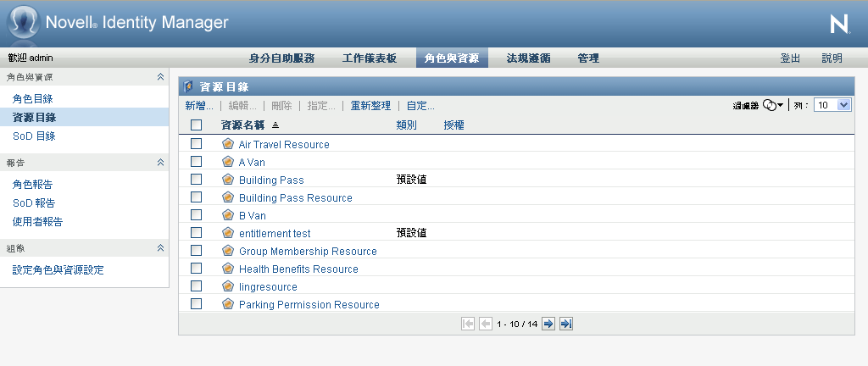The image size is (868, 366).
Task: Click the 授權 column header
Action: 454,125
